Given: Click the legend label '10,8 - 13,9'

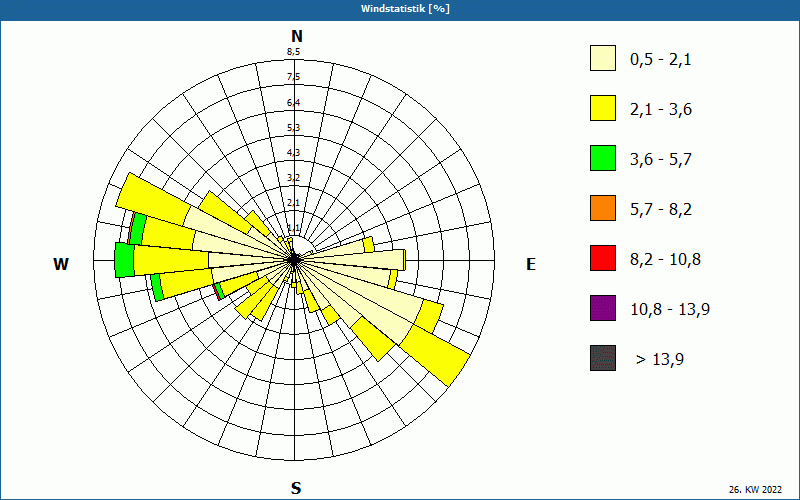Looking at the screenshot, I should (670, 310).
